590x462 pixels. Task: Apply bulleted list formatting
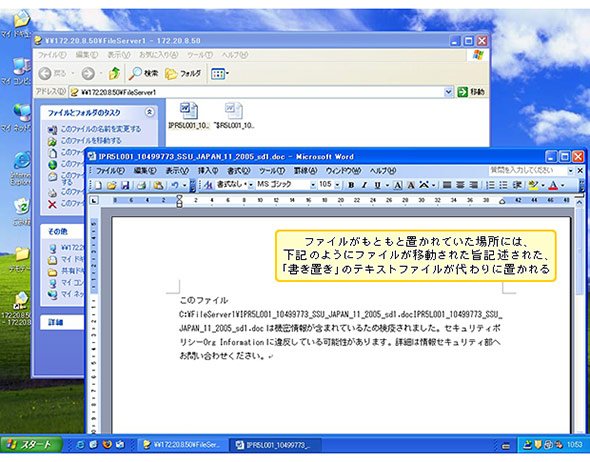503,185
